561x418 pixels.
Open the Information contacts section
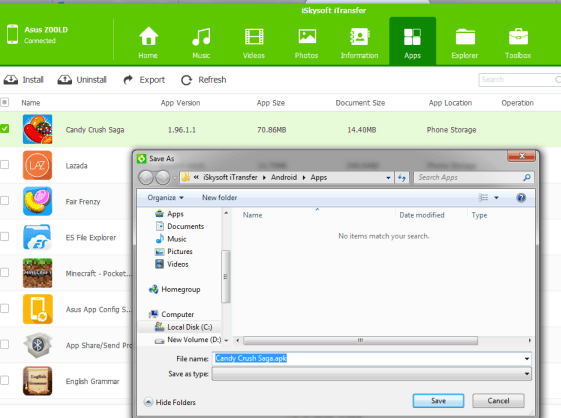tap(359, 42)
